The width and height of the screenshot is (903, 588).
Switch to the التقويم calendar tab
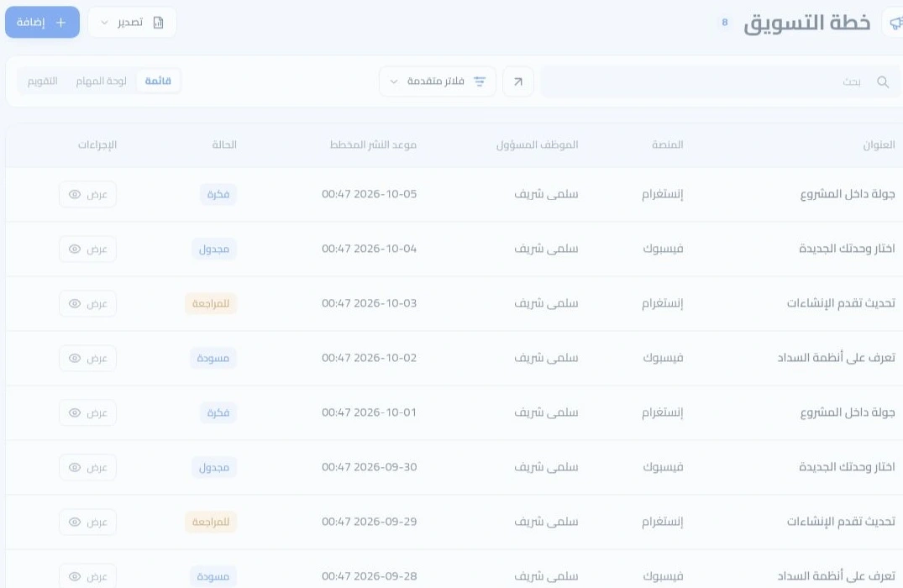pos(43,81)
